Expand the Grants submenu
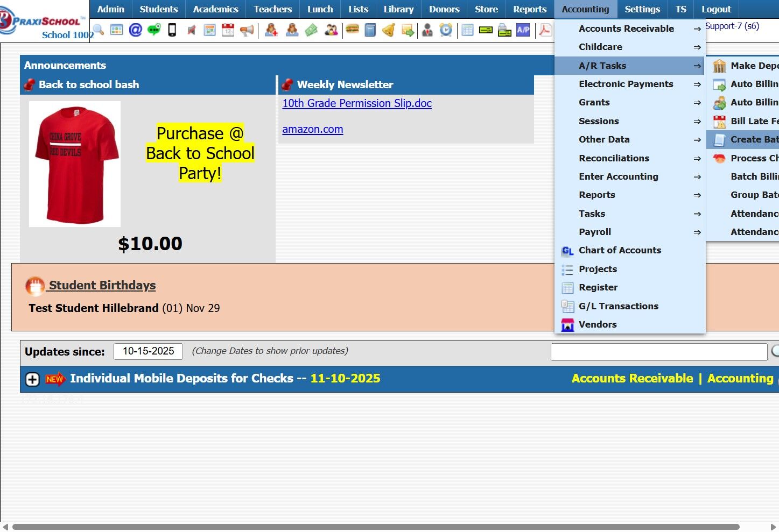The height and width of the screenshot is (532, 779). tap(630, 102)
